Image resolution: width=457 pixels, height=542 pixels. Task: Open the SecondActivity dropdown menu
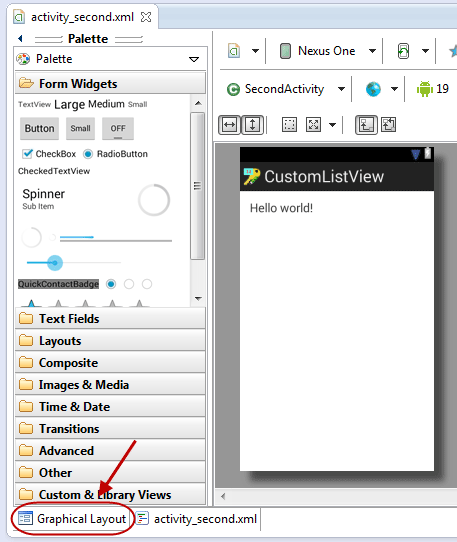(341, 89)
